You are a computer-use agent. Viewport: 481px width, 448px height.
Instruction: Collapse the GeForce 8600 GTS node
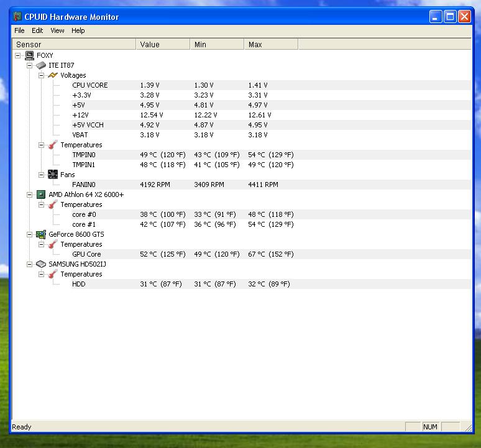[29, 235]
